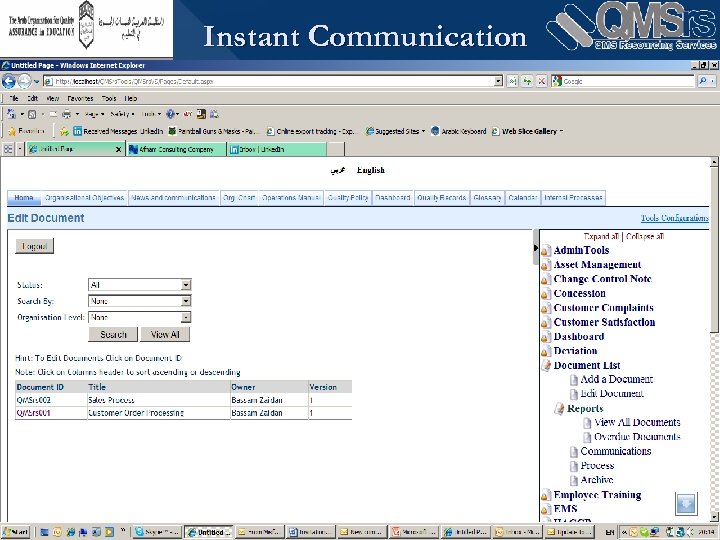Click the browser Forward arrow button
The width and height of the screenshot is (720, 540).
coord(24,81)
